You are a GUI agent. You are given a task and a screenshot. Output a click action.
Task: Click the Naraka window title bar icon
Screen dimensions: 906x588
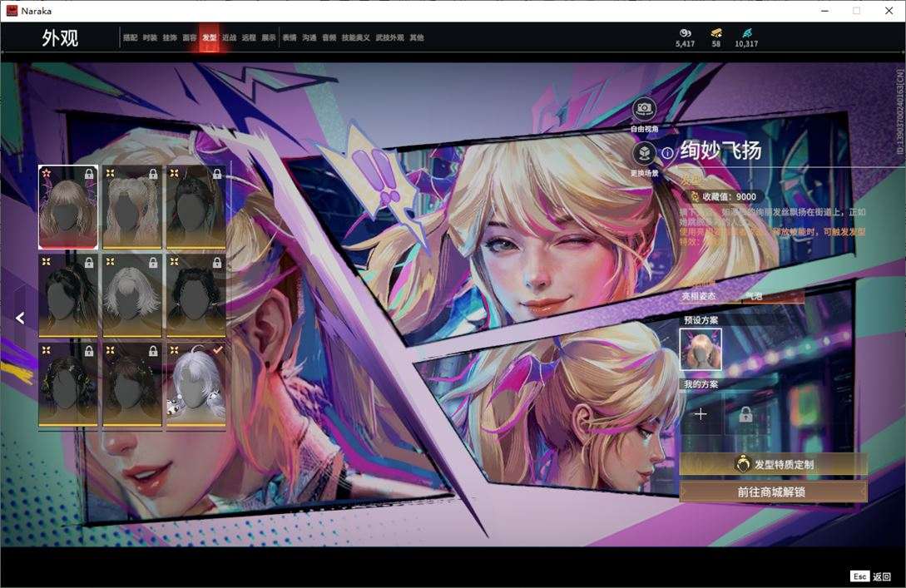click(x=12, y=11)
